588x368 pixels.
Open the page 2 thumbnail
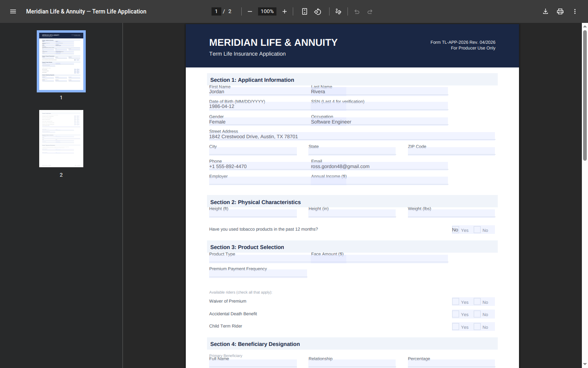click(61, 139)
